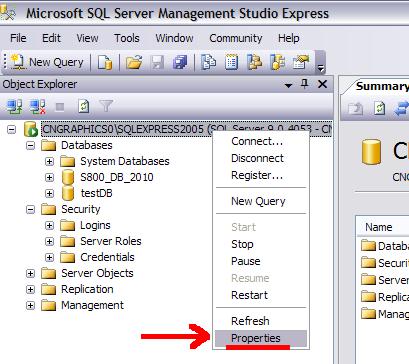Viewport: 409px width, 364px height.
Task: Click the Object Explorer toolbar icon
Action: click(x=254, y=62)
